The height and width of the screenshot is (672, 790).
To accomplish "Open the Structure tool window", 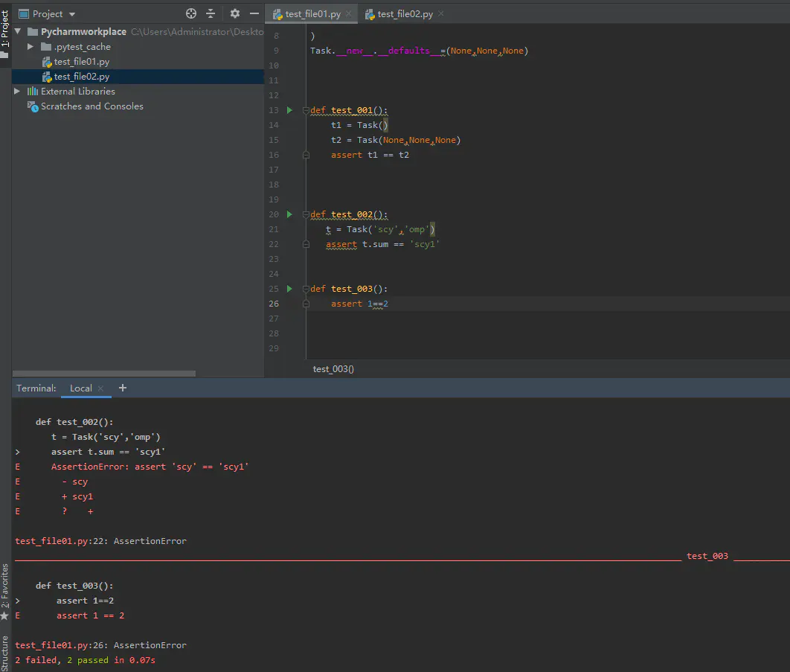I will [x=5, y=653].
